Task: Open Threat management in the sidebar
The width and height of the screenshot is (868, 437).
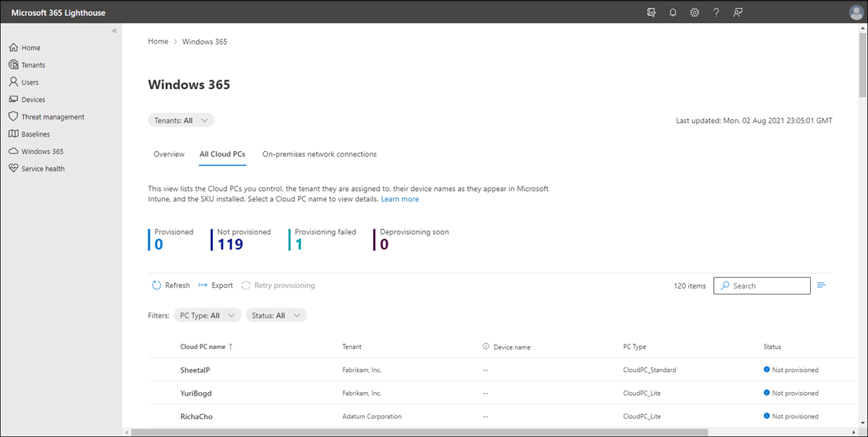Action: pos(46,117)
